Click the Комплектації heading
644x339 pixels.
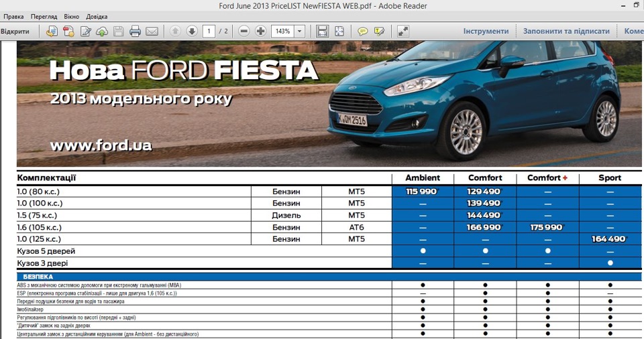click(x=46, y=178)
